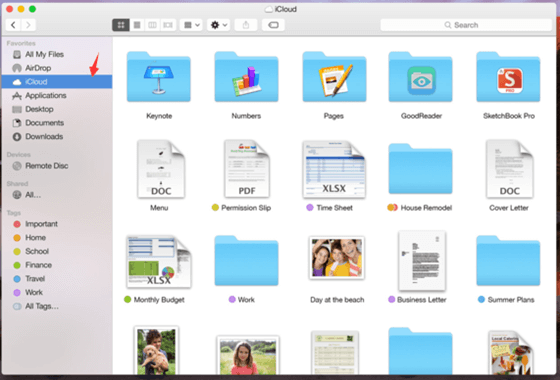Switch to column view
560x380 pixels.
click(x=152, y=25)
